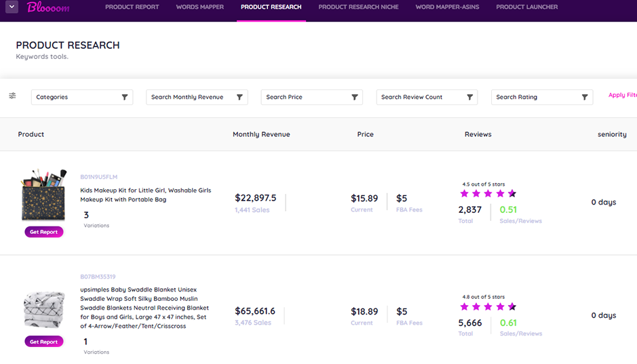Click the Apply Filter link

(623, 96)
